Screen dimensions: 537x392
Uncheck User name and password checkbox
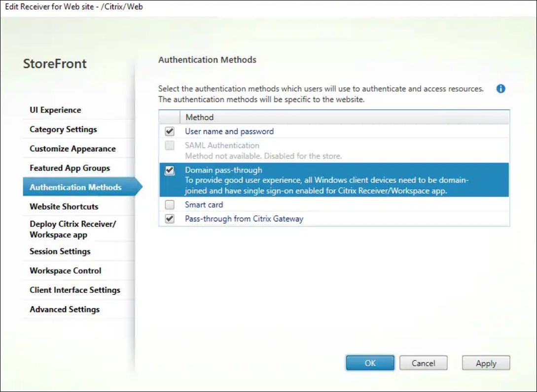(x=170, y=131)
